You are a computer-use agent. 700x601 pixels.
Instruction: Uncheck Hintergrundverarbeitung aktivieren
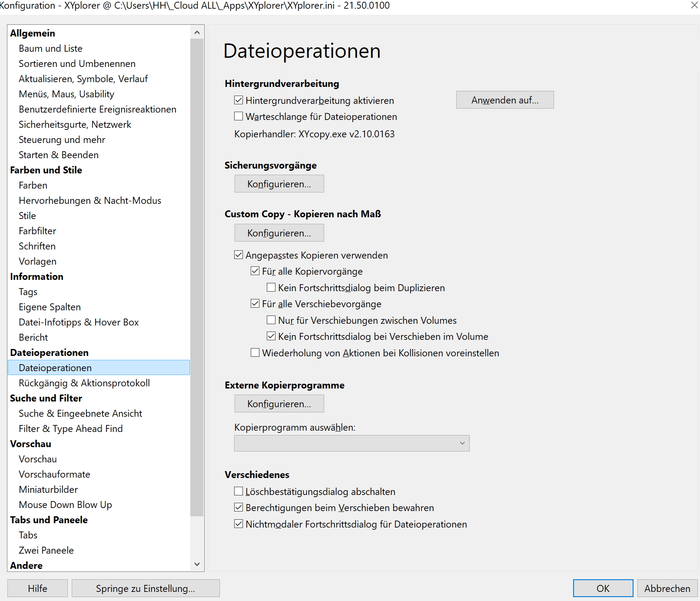[x=239, y=100]
